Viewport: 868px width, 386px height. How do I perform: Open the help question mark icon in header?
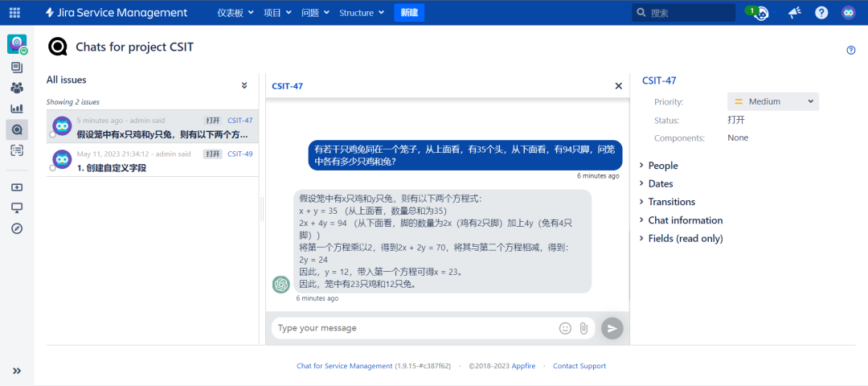point(821,12)
